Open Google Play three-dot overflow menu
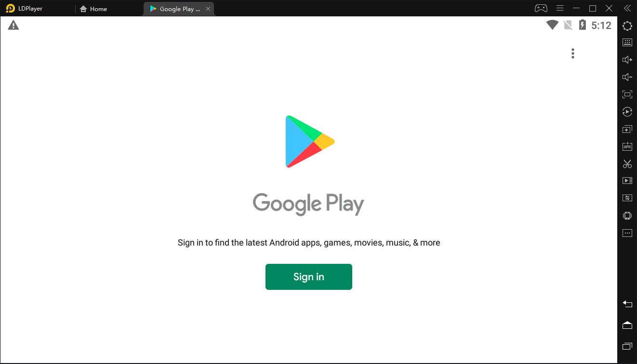 [572, 53]
